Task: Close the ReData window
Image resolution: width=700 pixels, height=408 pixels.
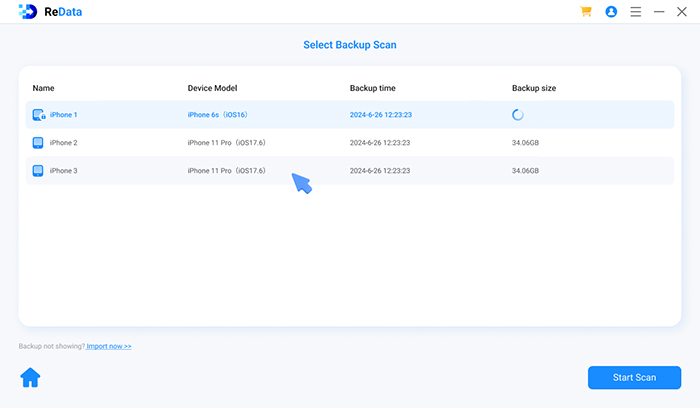Action: (685, 12)
